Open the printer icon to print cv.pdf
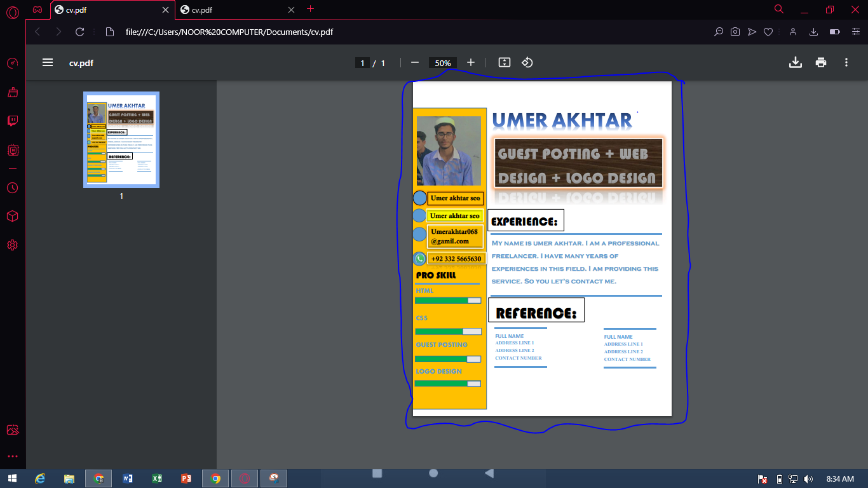This screenshot has width=868, height=488. tap(821, 62)
